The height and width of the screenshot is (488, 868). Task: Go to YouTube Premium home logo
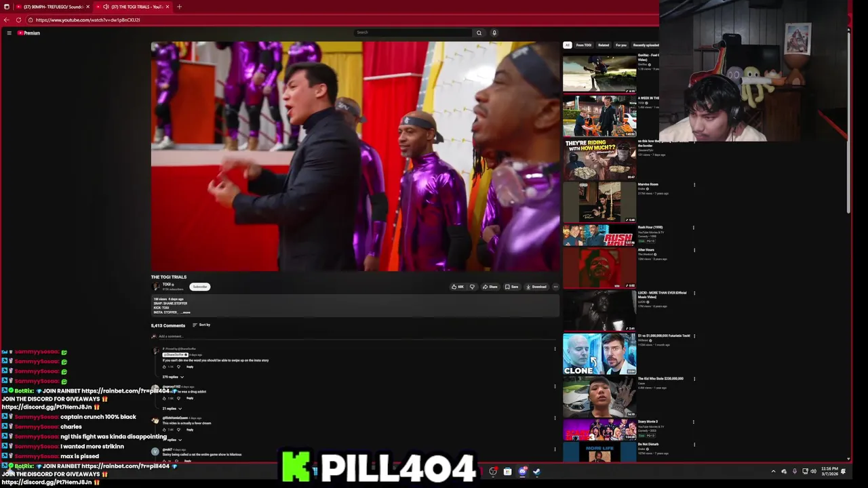pyautogui.click(x=28, y=33)
